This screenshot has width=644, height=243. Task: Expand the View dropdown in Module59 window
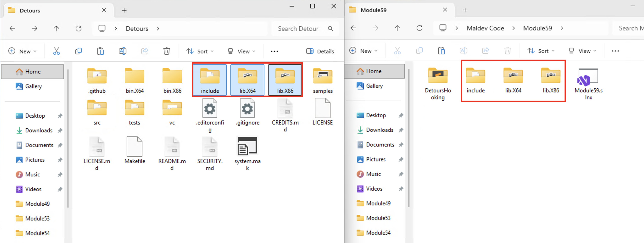coord(582,51)
